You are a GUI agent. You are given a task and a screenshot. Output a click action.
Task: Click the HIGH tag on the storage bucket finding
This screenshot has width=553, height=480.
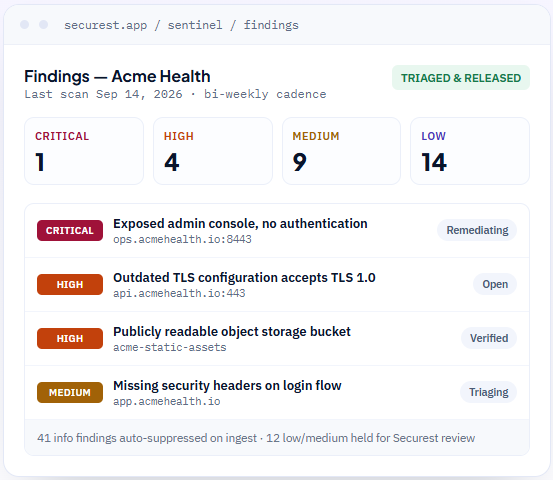[x=70, y=339]
